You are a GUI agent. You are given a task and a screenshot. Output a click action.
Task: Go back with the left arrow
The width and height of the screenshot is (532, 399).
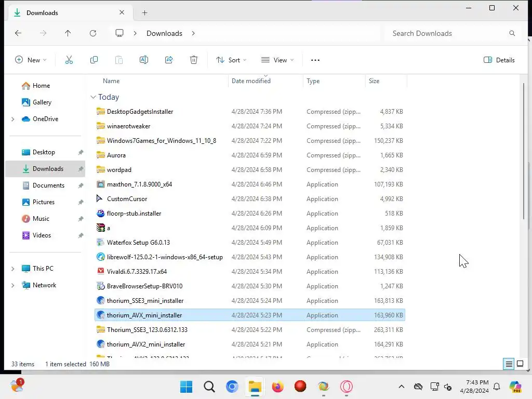coord(18,33)
